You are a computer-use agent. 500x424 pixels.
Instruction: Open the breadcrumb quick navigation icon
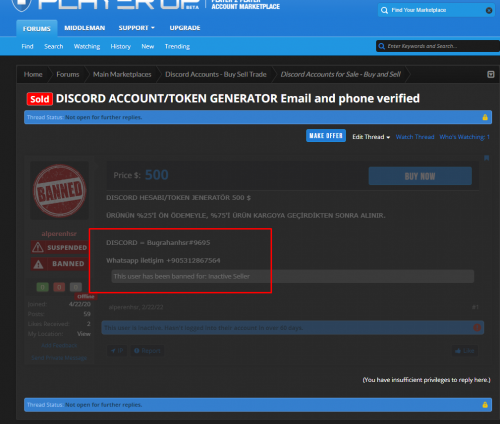point(491,74)
